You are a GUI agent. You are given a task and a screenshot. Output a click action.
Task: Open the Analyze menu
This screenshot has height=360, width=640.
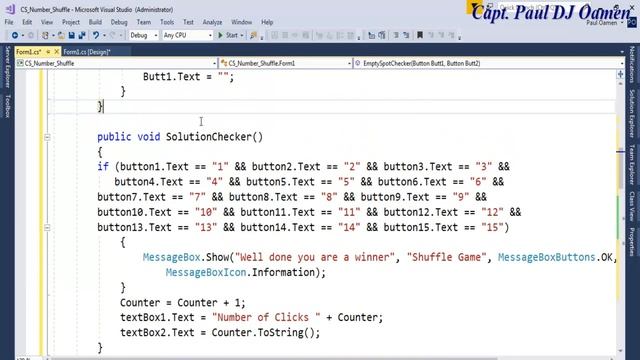point(212,22)
